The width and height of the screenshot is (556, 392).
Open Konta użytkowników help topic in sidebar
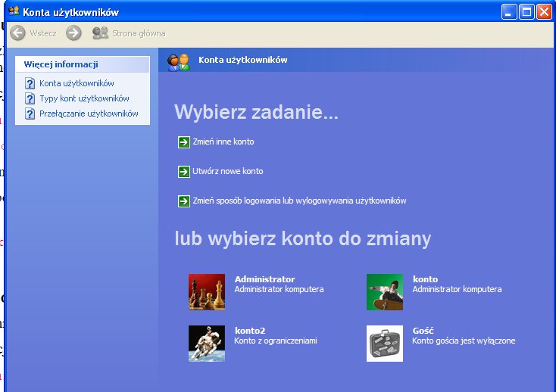click(x=77, y=83)
